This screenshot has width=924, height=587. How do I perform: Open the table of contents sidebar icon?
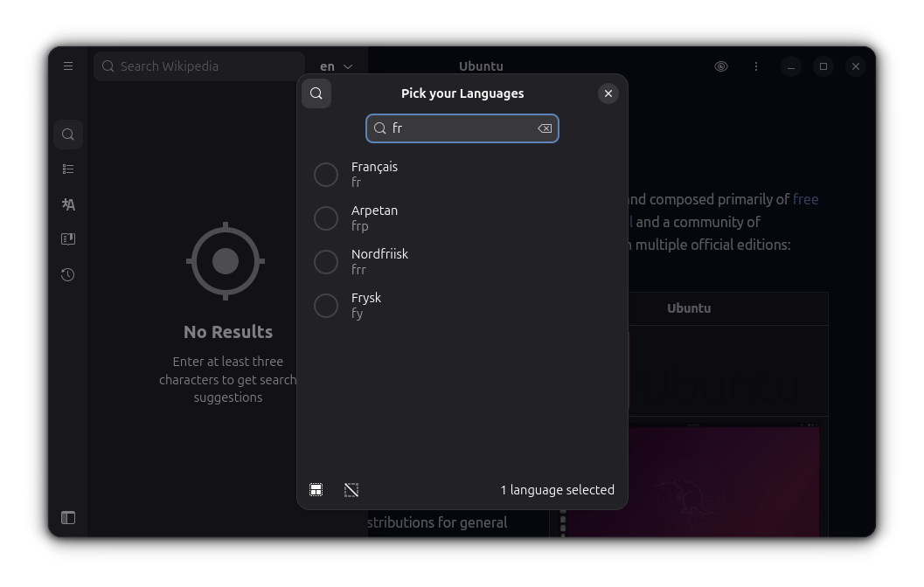click(x=67, y=169)
